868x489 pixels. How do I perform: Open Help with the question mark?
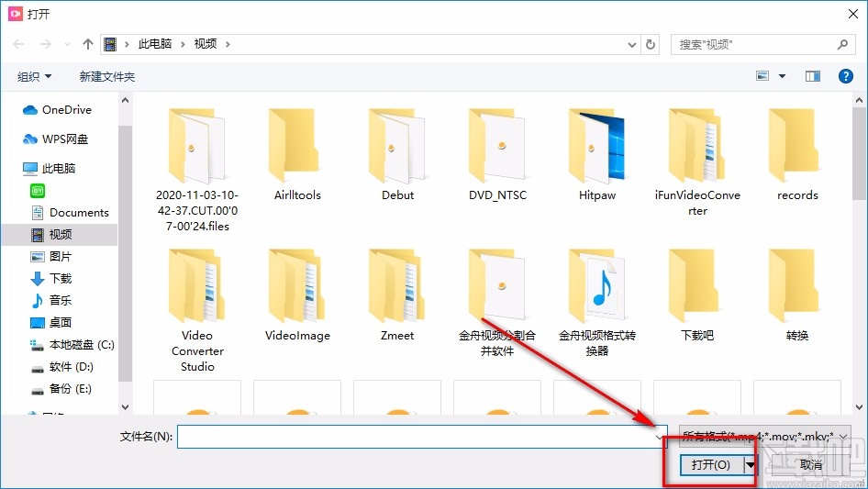846,76
